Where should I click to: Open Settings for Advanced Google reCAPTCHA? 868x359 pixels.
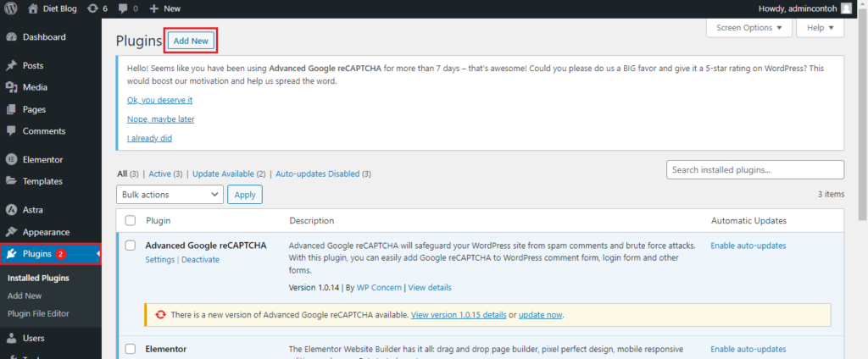pos(160,259)
